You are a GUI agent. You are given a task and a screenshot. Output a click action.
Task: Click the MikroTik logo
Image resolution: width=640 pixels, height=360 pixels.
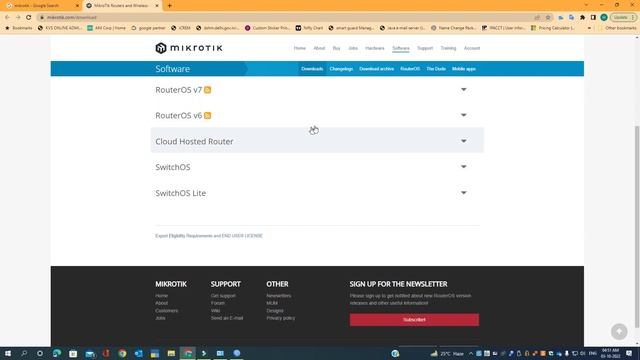(189, 48)
